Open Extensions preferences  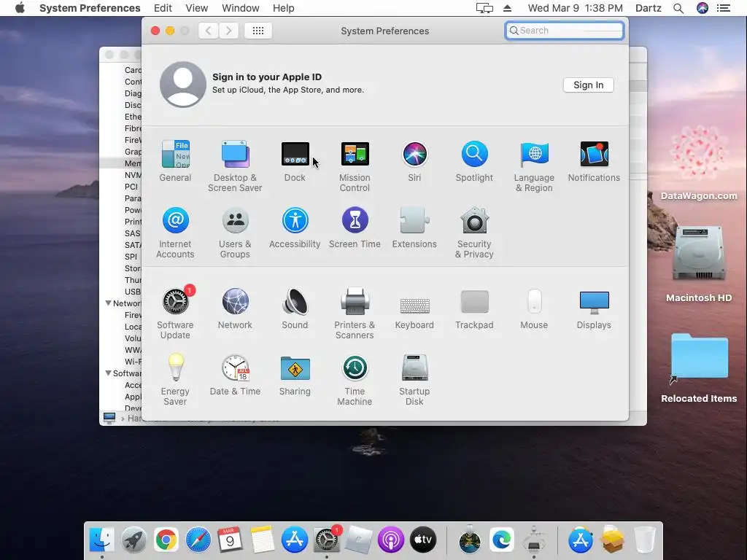414,227
